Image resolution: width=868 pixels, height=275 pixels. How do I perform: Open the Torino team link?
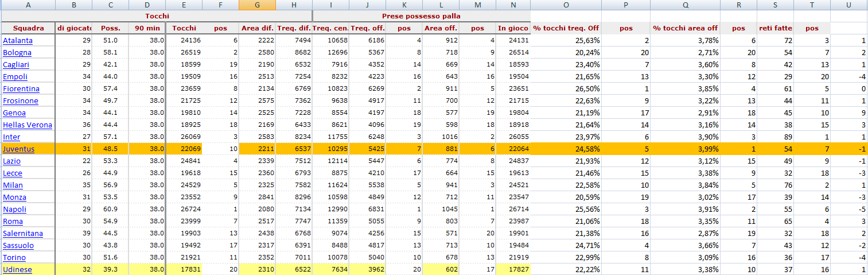[14, 257]
